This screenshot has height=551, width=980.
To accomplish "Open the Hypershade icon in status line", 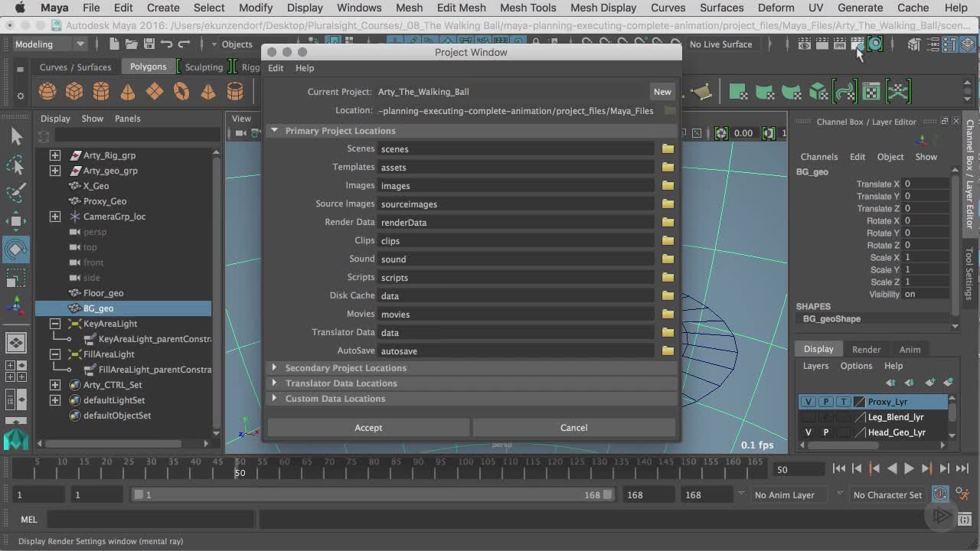I will pyautogui.click(x=875, y=44).
